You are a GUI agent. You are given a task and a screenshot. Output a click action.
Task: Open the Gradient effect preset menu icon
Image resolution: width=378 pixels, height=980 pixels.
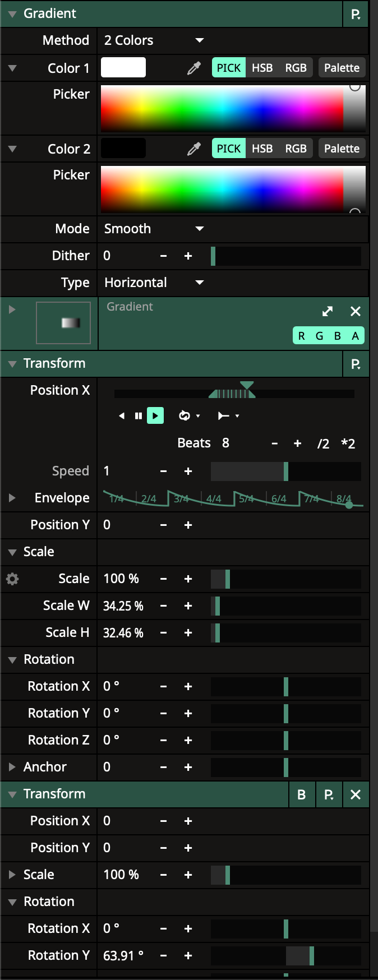tap(356, 15)
